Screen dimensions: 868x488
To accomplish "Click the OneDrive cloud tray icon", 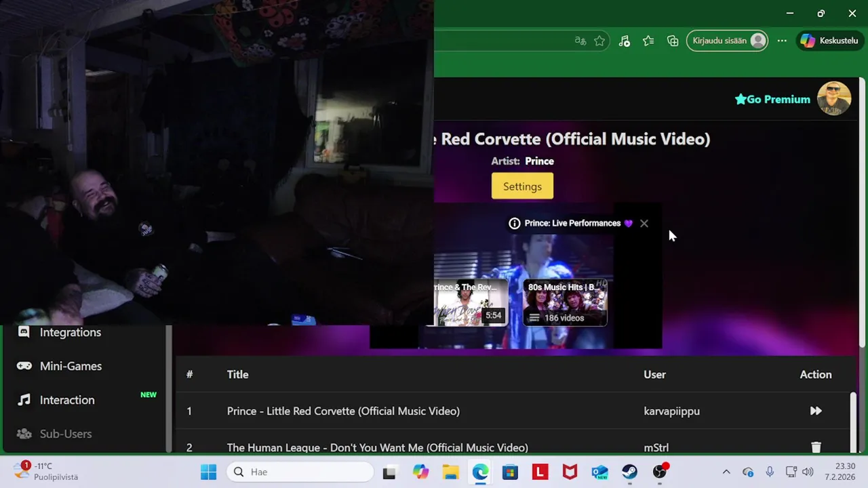I will tap(748, 472).
